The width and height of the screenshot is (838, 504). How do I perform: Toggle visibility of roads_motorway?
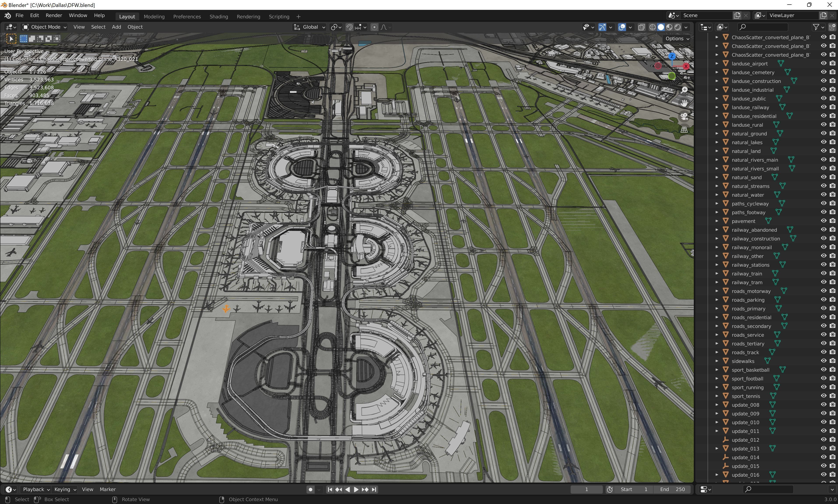pos(823,291)
